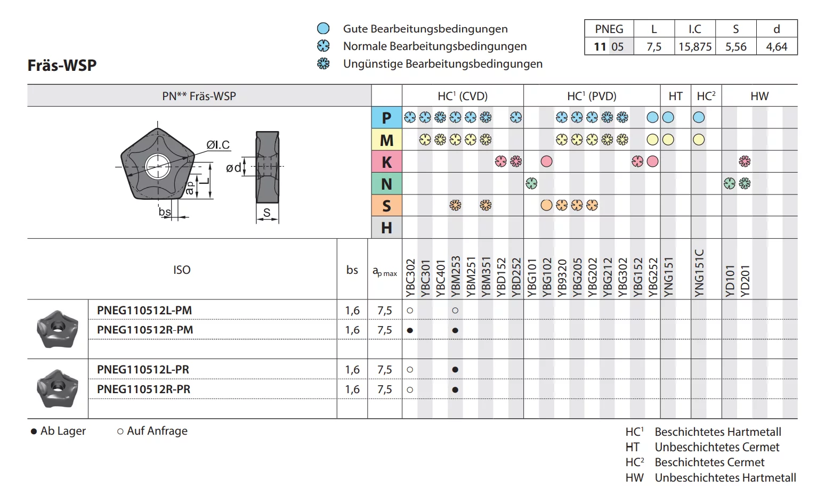817x504 pixels.
Task: Click the insert photo beside the PR rows
Action: (x=58, y=389)
